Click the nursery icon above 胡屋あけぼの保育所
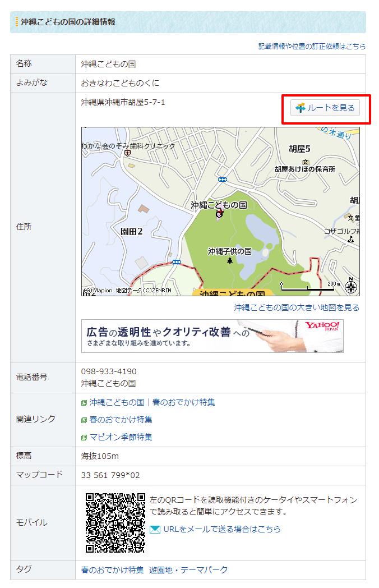 coord(306,162)
